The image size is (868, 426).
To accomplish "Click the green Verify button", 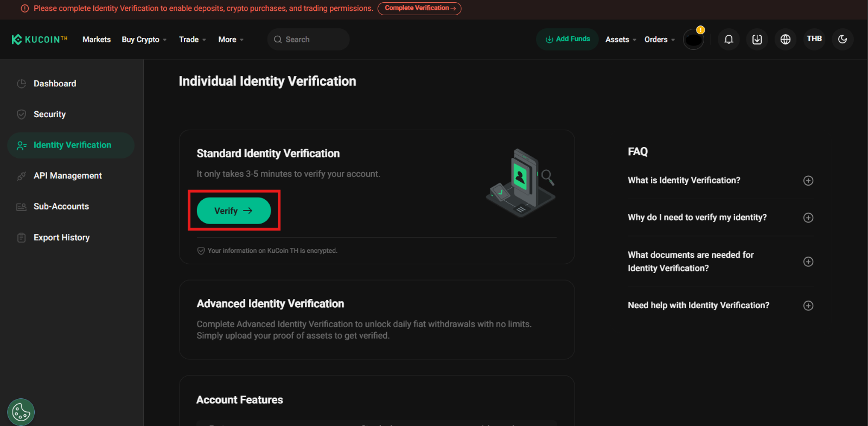I will coord(233,211).
